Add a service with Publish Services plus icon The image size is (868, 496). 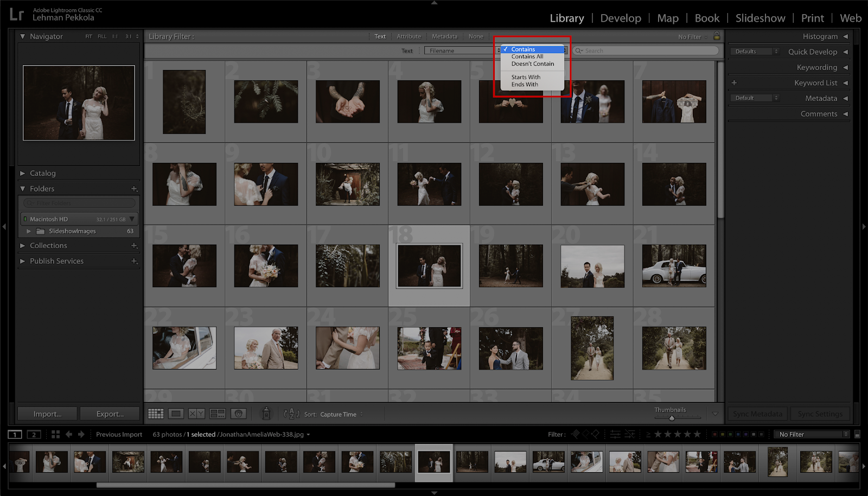(134, 261)
